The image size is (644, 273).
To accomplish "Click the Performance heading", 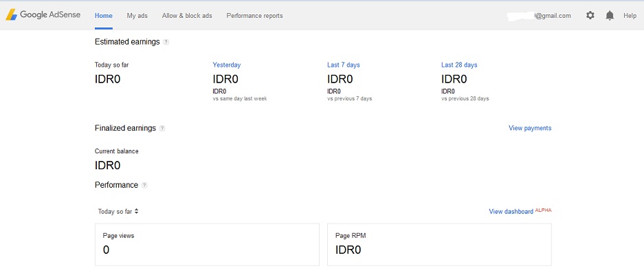I will pos(116,185).
